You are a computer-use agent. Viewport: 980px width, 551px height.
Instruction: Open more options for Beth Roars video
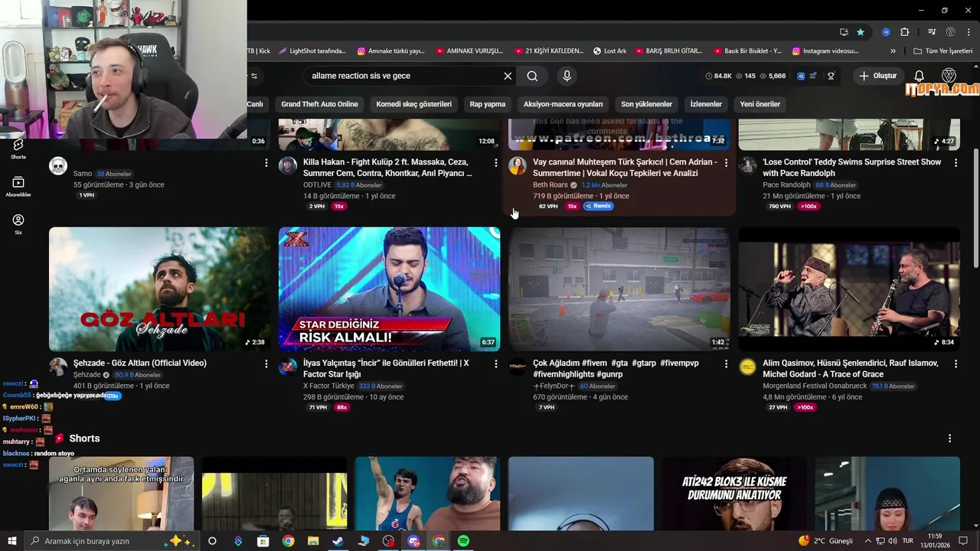pyautogui.click(x=726, y=163)
